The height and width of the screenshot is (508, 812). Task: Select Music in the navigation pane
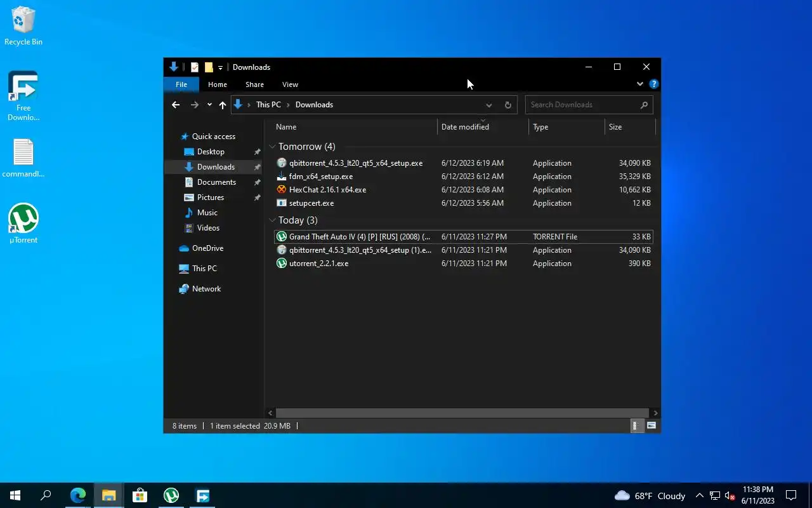[207, 213]
